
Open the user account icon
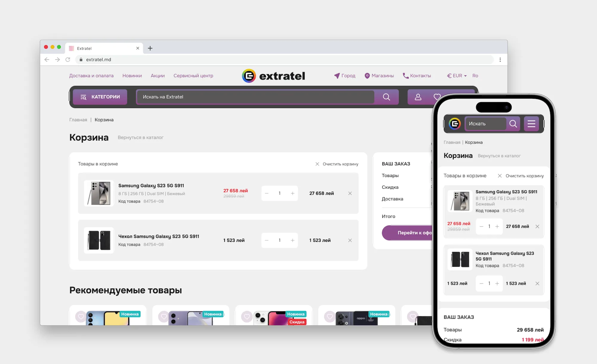point(418,97)
